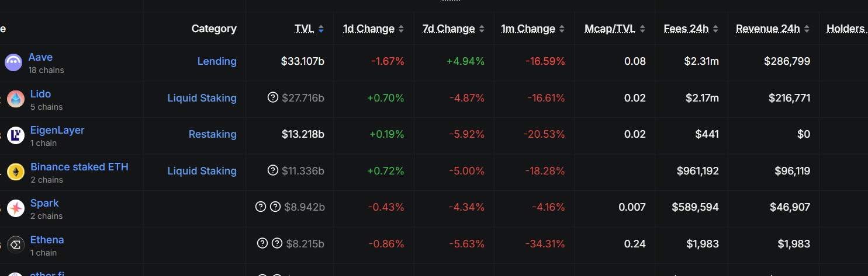868x276 pixels.
Task: Select the Lending category link
Action: tap(217, 61)
